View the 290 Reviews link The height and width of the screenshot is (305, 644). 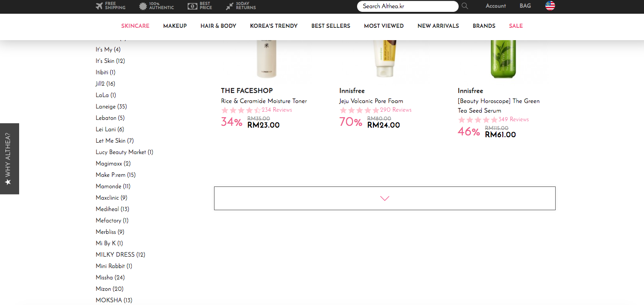point(395,110)
